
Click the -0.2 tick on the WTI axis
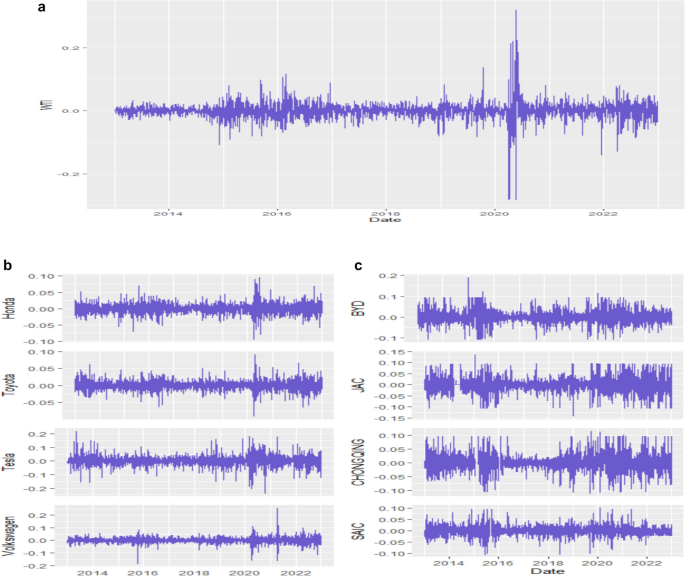[x=67, y=174]
